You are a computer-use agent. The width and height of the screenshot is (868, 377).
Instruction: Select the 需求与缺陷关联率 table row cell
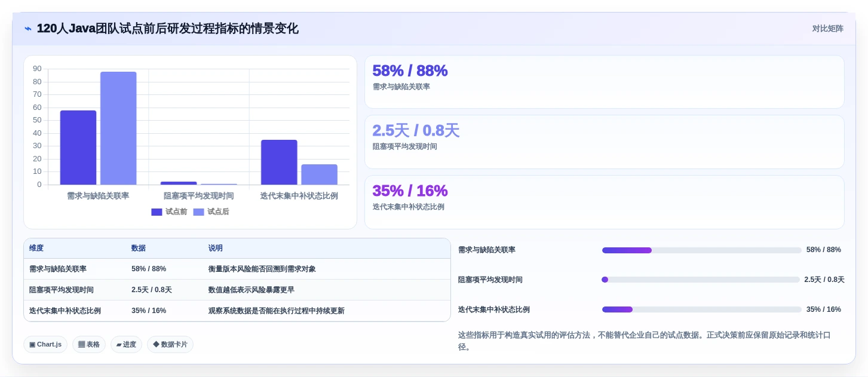tap(58, 269)
